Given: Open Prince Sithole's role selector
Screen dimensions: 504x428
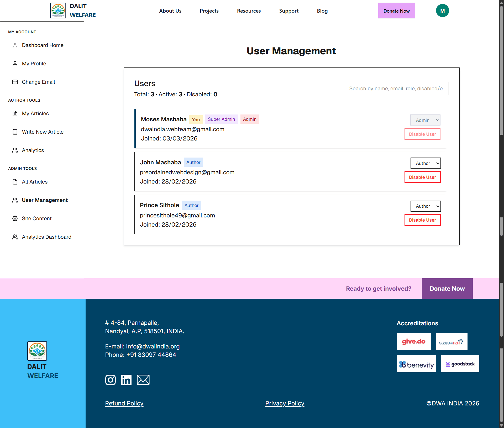Looking at the screenshot, I should pyautogui.click(x=425, y=206).
